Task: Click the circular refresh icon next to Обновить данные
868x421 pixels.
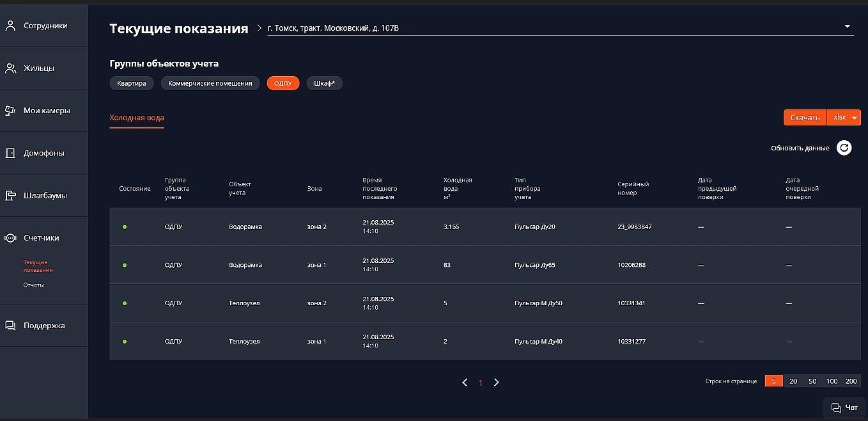Action: [x=844, y=148]
